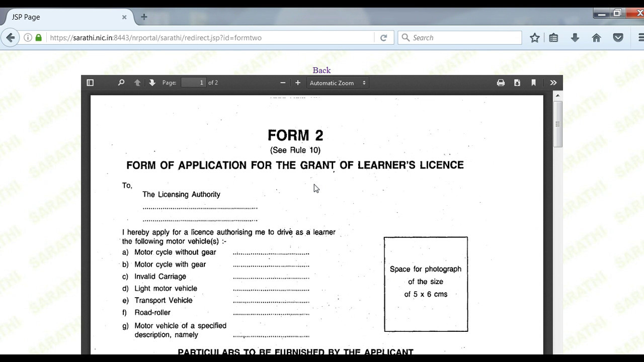Download the PDF file

coord(517,83)
